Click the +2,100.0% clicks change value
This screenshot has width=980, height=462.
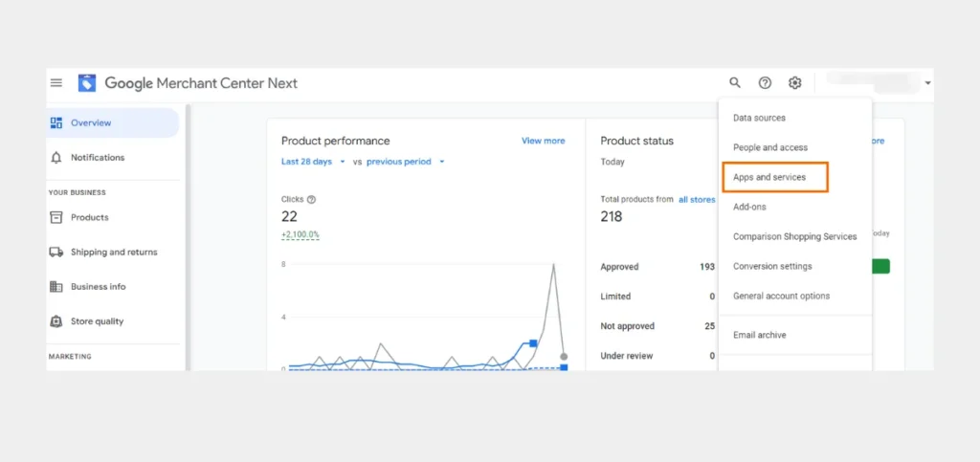(300, 234)
